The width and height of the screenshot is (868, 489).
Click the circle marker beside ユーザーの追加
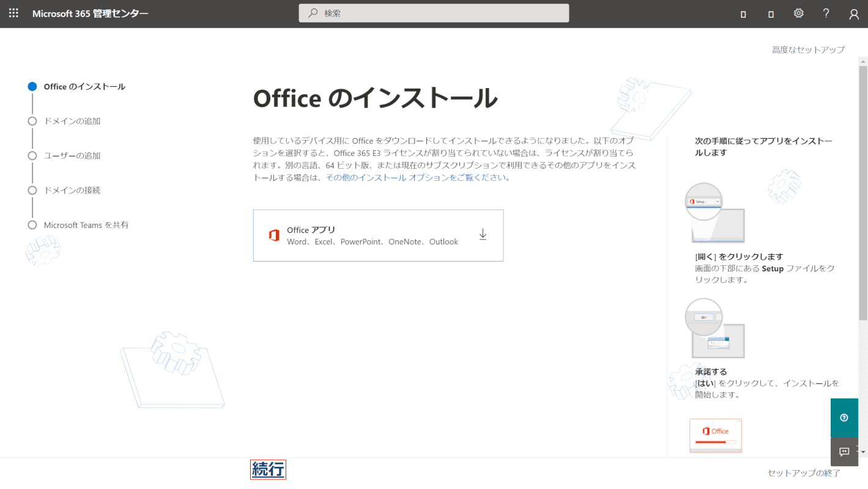tap(32, 156)
